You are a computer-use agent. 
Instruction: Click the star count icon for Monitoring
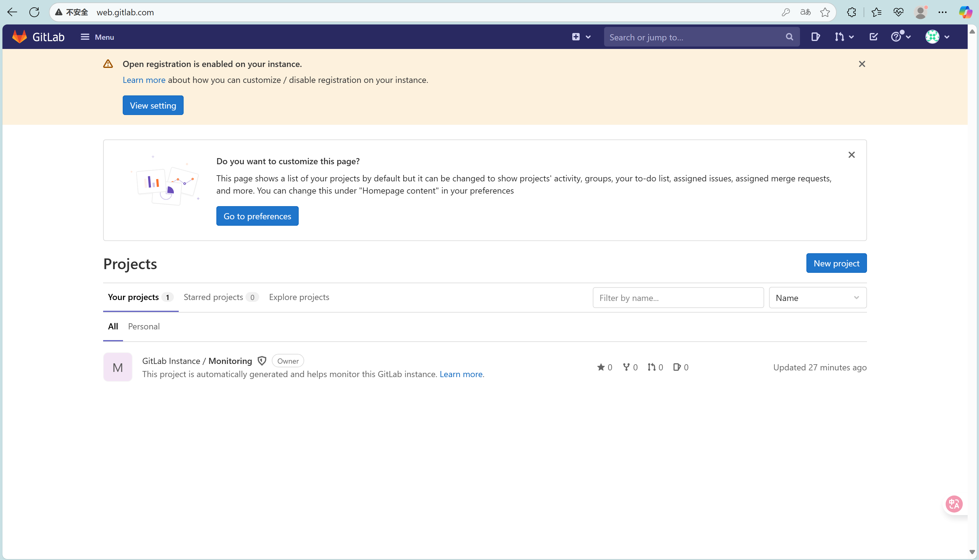pos(604,367)
